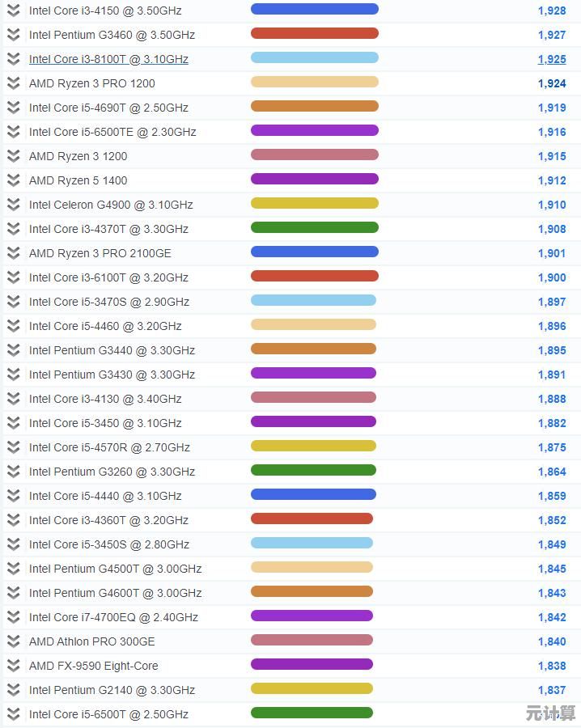Open Intel Core i3-8100T @ 3.10GHz link
Viewport: 581px width, 728px height.
pos(108,59)
